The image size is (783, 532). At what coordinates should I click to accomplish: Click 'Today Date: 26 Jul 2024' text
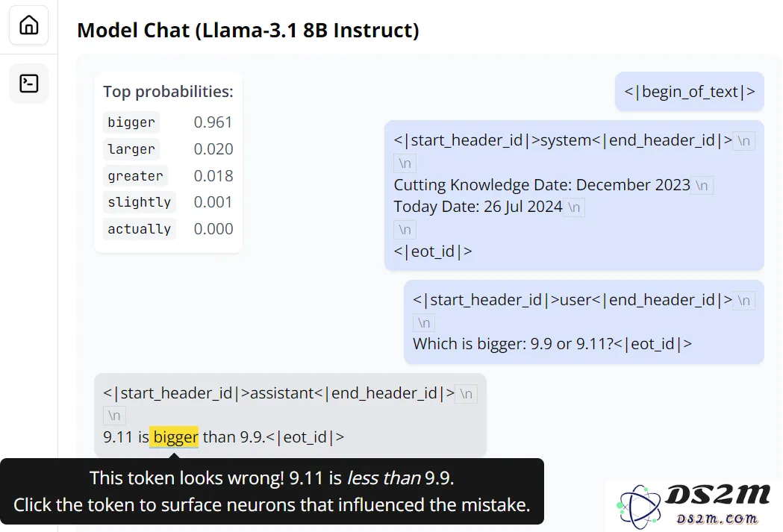(x=478, y=207)
